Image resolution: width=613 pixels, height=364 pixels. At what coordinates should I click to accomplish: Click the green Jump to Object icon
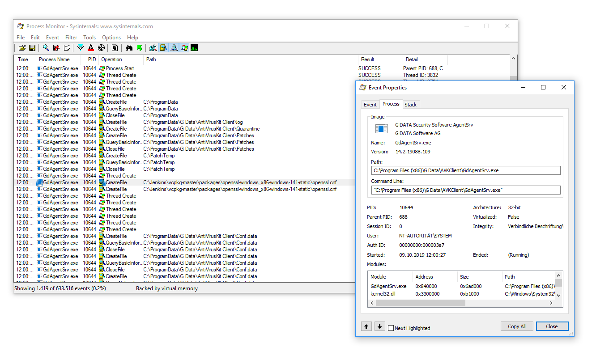coord(140,48)
